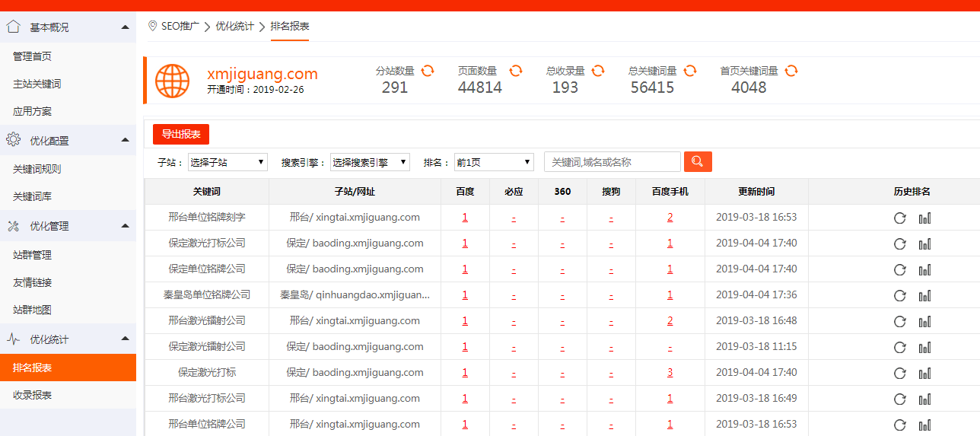
Task: Refresh ranking for 秦皇岛单位铭牌公司 row
Action: pos(899,295)
